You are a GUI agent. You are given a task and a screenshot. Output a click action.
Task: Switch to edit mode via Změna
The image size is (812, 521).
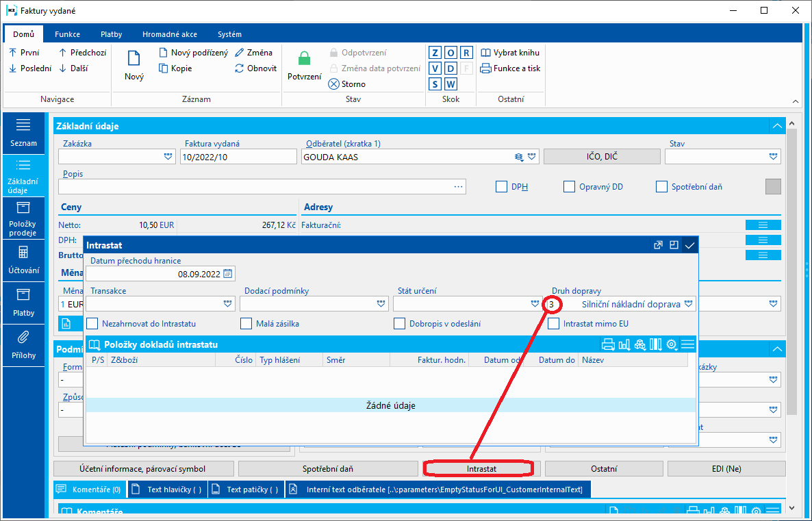[x=254, y=52]
